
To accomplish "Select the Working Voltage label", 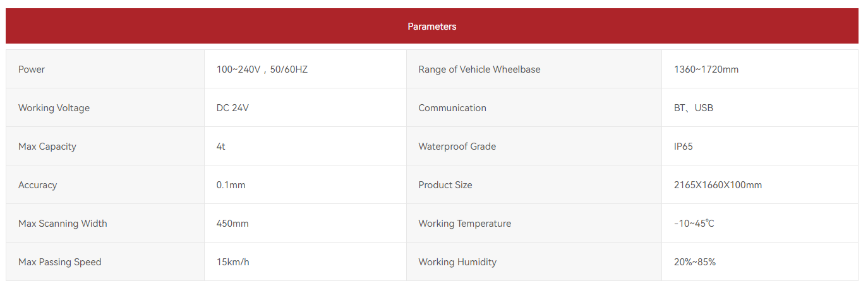I will tap(54, 108).
